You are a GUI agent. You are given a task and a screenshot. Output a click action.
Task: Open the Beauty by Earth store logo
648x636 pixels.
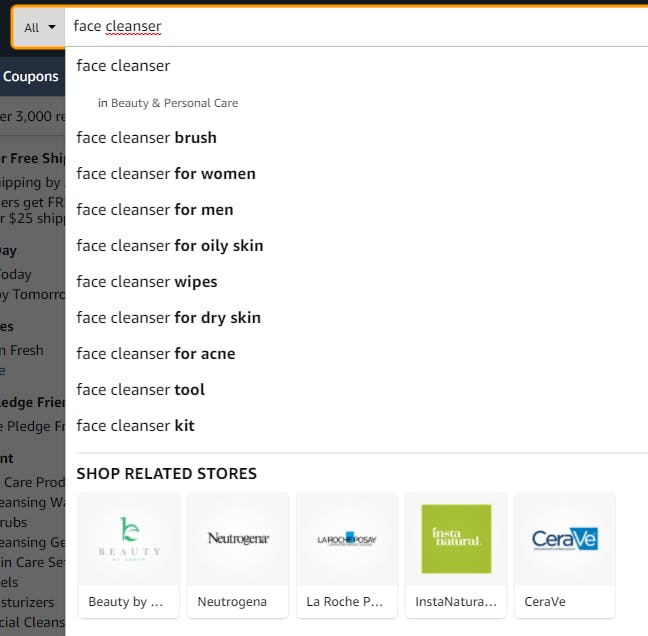tap(129, 538)
